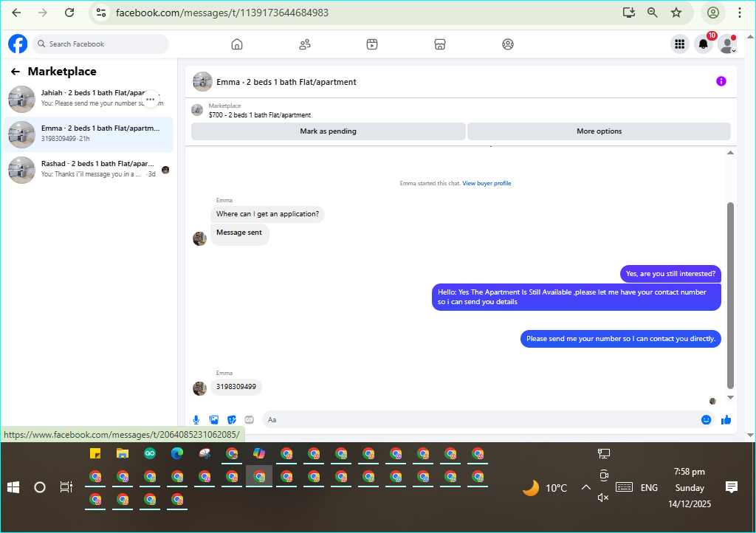Click the Facebook logo
Viewport: 756px width, 533px height.
[x=18, y=44]
